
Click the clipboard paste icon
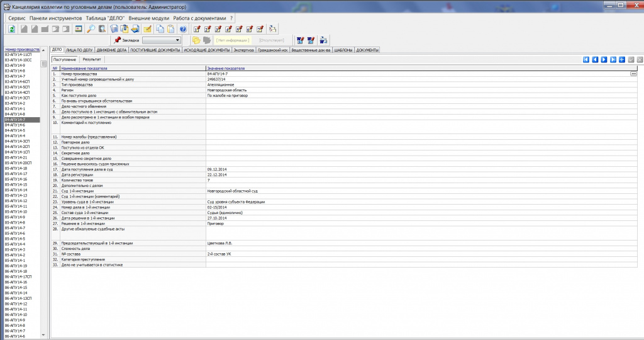171,29
